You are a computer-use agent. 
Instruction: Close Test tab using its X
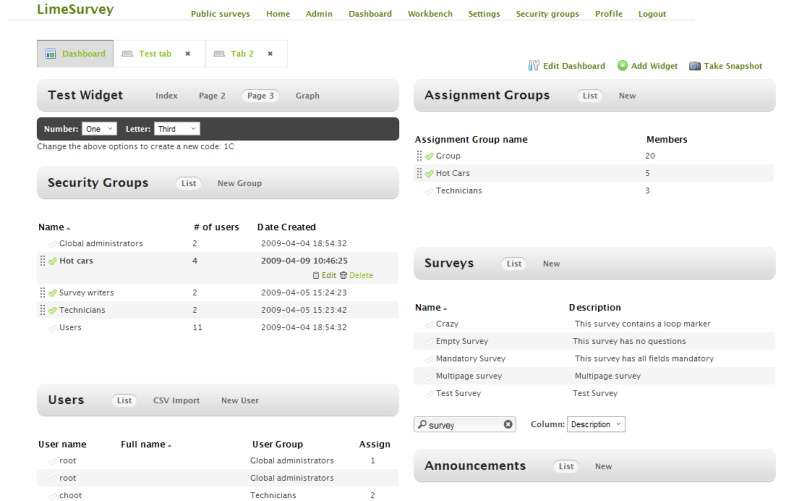click(188, 54)
